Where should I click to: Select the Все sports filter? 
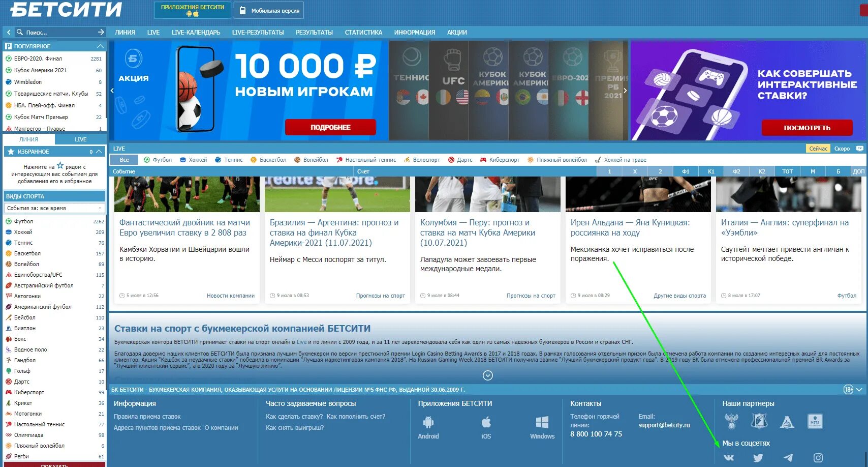click(124, 160)
